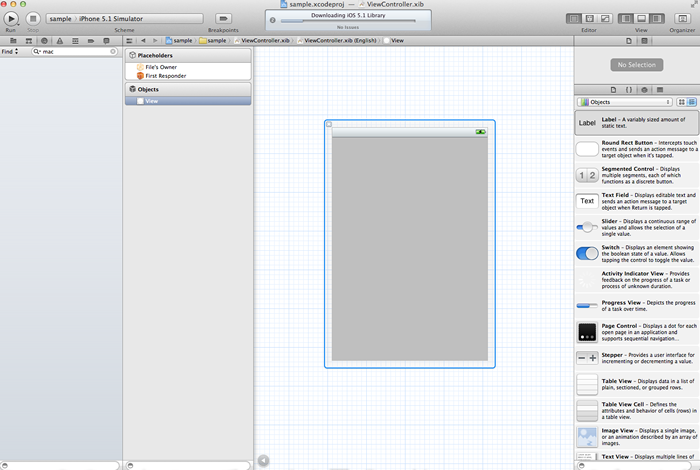Open search options magnifier menu
Screen dimensions: 700x470
(37, 52)
